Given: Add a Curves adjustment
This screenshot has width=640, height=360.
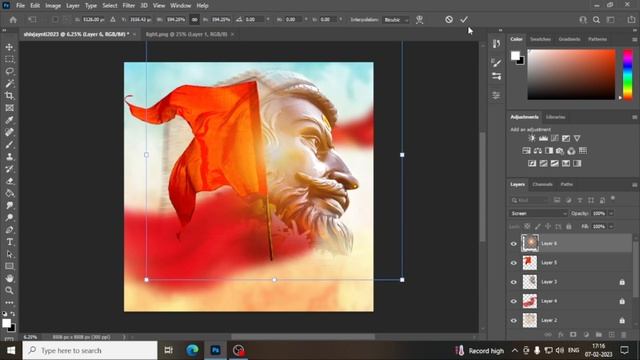Looking at the screenshot, I should 555,138.
